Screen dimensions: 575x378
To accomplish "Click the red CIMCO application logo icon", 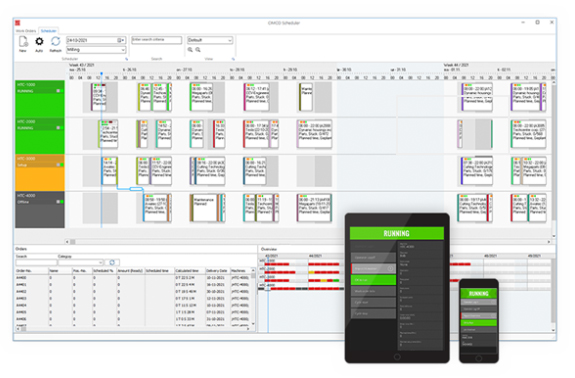I will click(18, 23).
